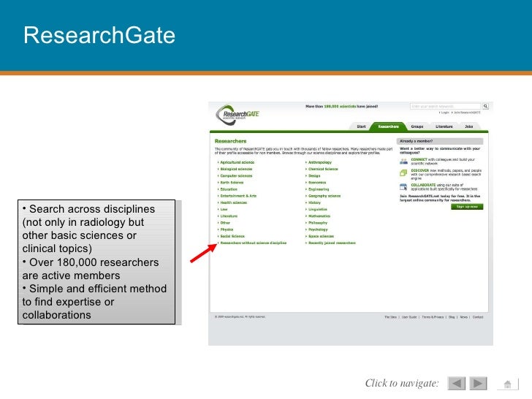This screenshot has height=399, width=532.
Task: Open Social Science discipline
Action: pos(232,236)
